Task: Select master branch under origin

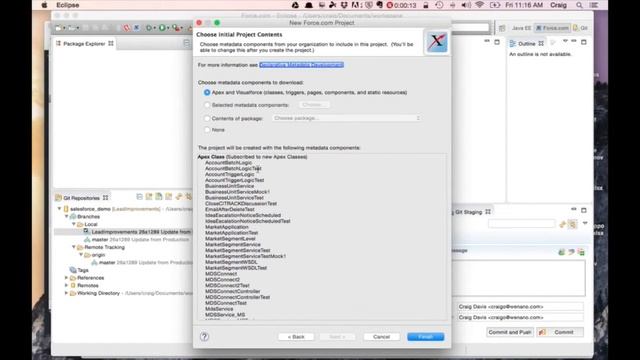Action: (141, 262)
